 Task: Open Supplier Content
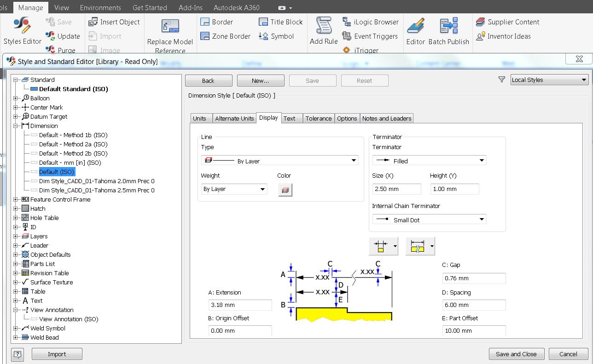(x=507, y=22)
